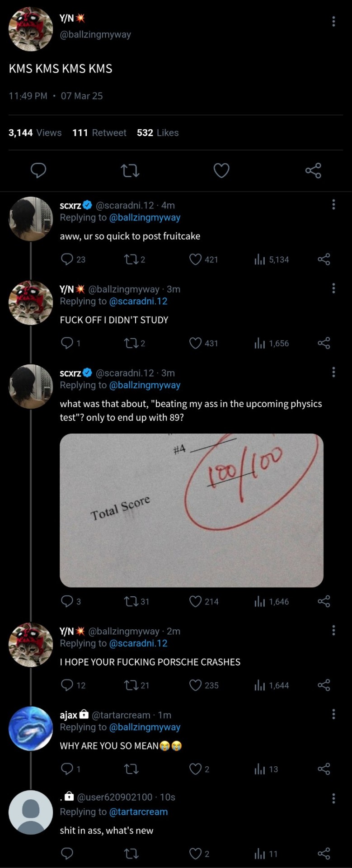Image resolution: width=352 pixels, height=868 pixels.
Task: Open the @tartarcream mention link
Action: click(138, 811)
